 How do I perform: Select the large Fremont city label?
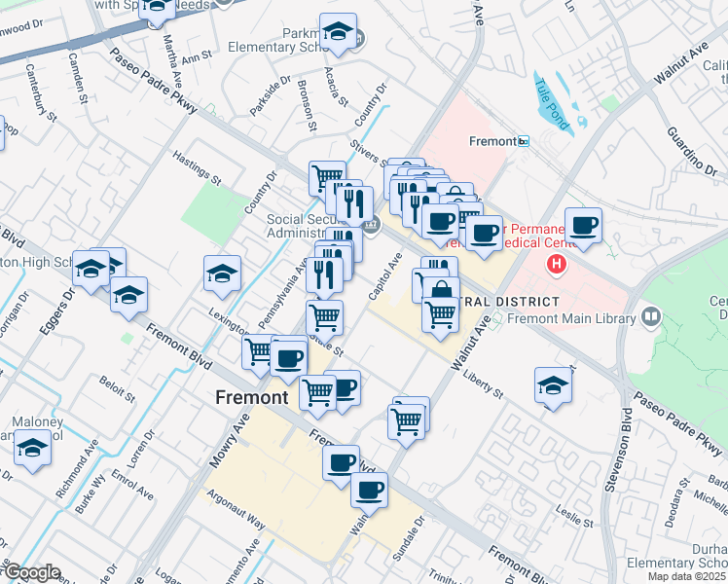point(252,398)
